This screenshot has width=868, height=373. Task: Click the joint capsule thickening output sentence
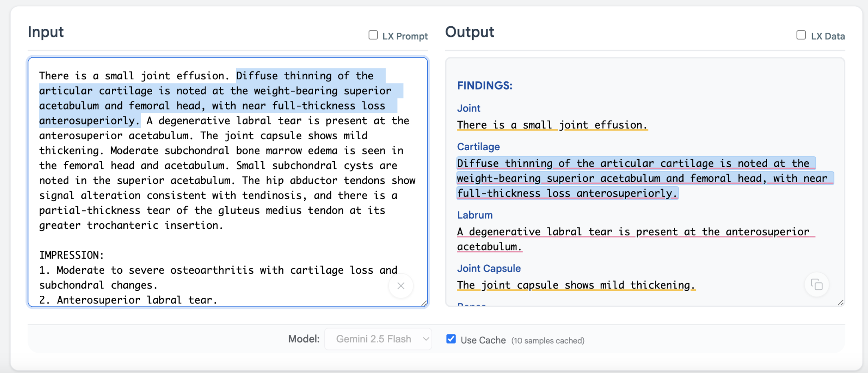tap(576, 285)
